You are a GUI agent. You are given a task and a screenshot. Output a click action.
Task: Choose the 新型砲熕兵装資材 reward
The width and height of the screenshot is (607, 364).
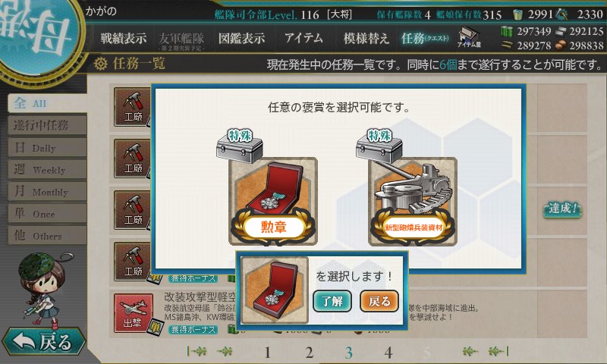coord(413,201)
